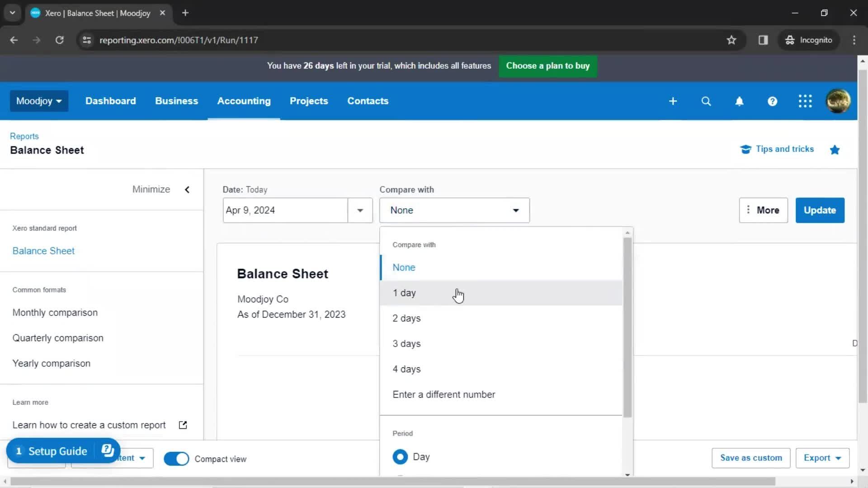
Task: Open the Contacts menu
Action: [368, 101]
